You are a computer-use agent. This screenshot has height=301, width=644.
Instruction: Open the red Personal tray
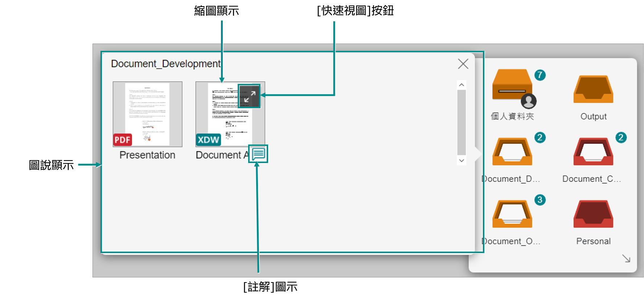tap(593, 214)
